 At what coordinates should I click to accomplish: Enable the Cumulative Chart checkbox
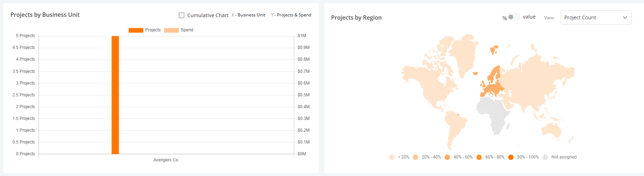click(x=182, y=15)
